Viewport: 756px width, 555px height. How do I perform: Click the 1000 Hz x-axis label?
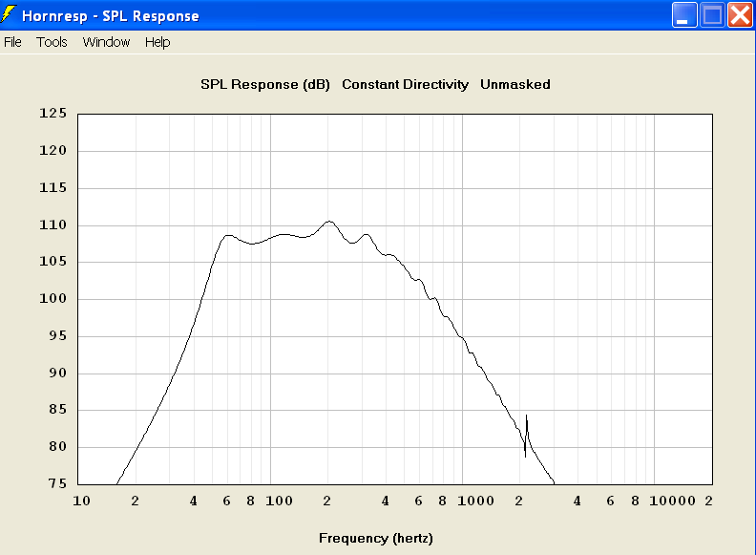[475, 501]
